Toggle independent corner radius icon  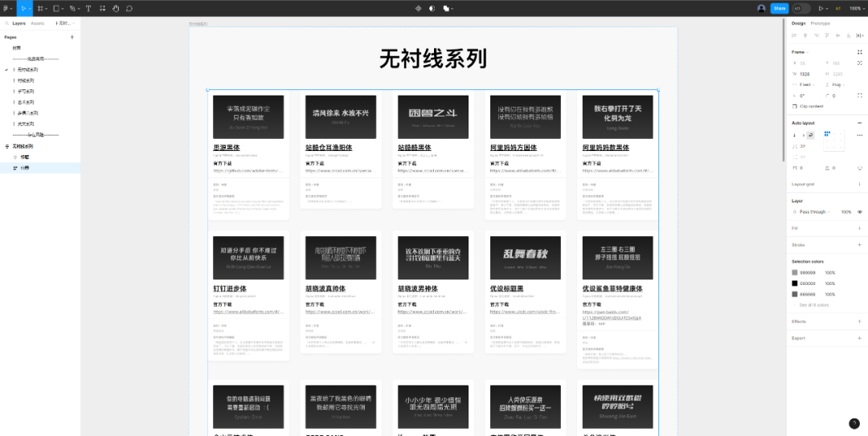(860, 96)
